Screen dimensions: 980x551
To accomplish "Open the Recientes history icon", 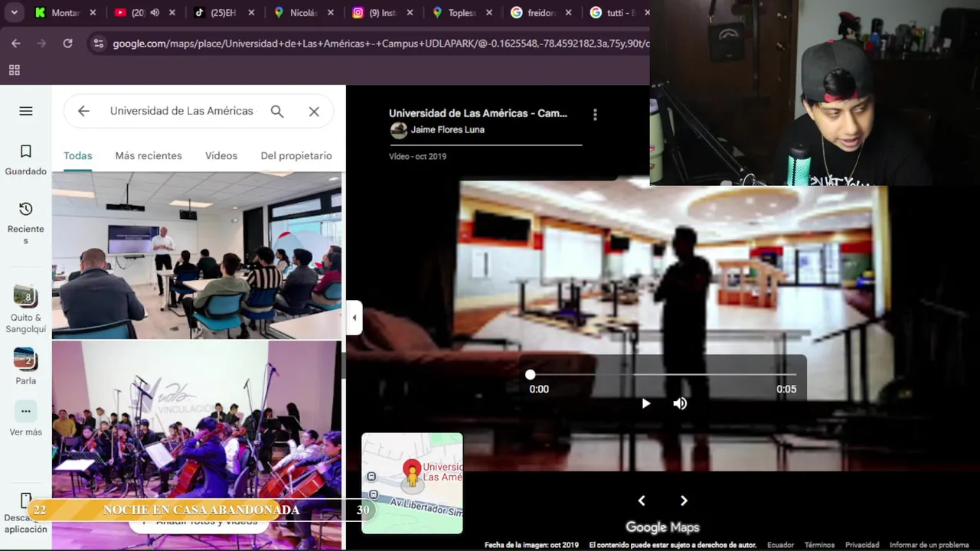I will (x=26, y=209).
